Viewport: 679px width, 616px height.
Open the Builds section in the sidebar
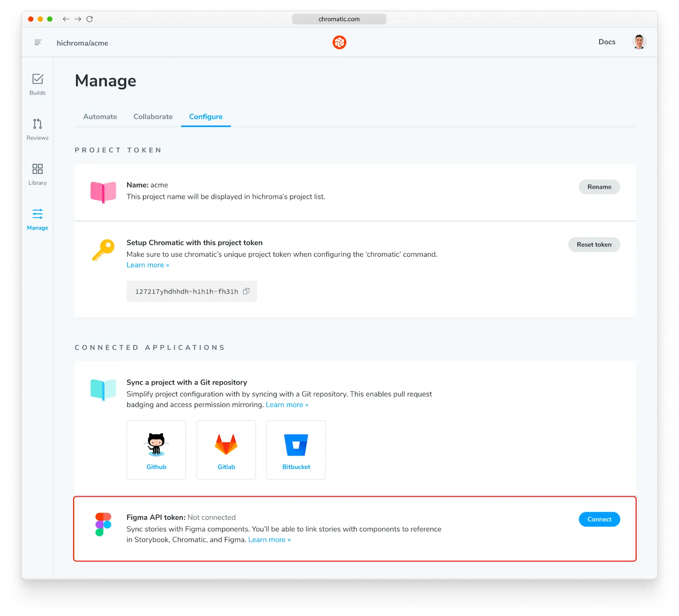coord(37,84)
